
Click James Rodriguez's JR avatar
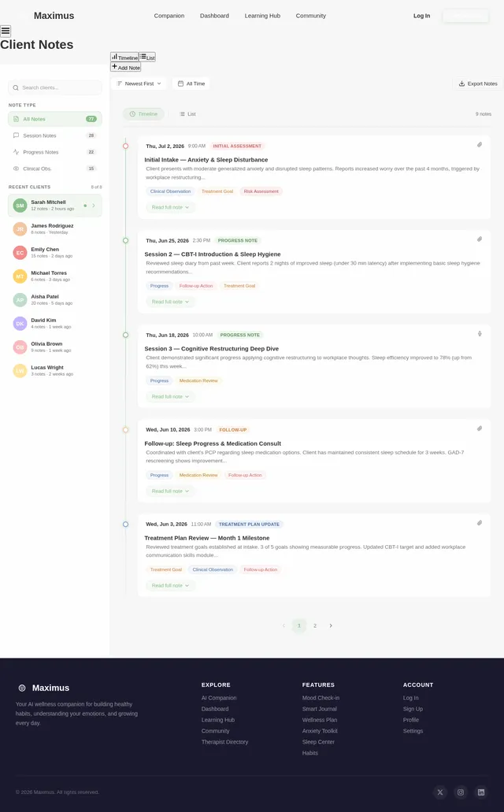coord(20,229)
